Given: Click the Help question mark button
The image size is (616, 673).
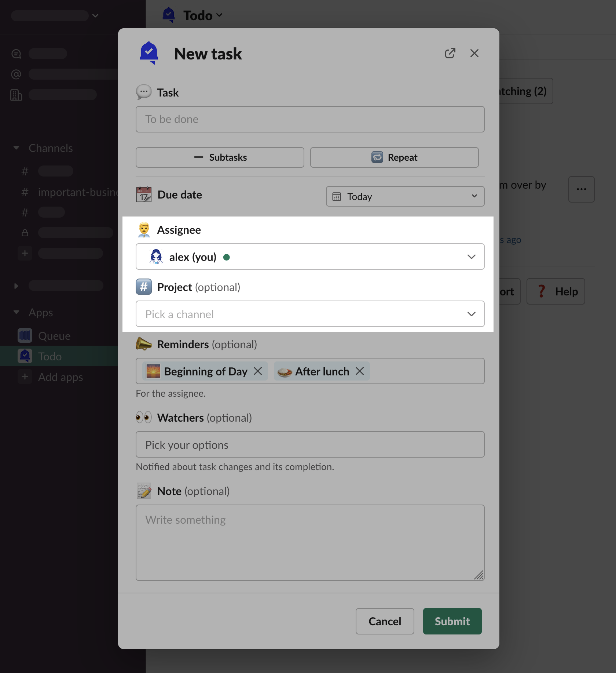Looking at the screenshot, I should coord(555,291).
